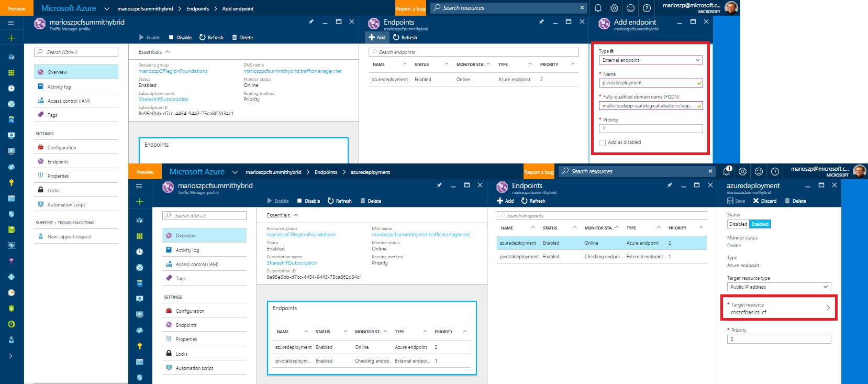Click azuredeployment breadcrumb in lower window

pyautogui.click(x=370, y=172)
